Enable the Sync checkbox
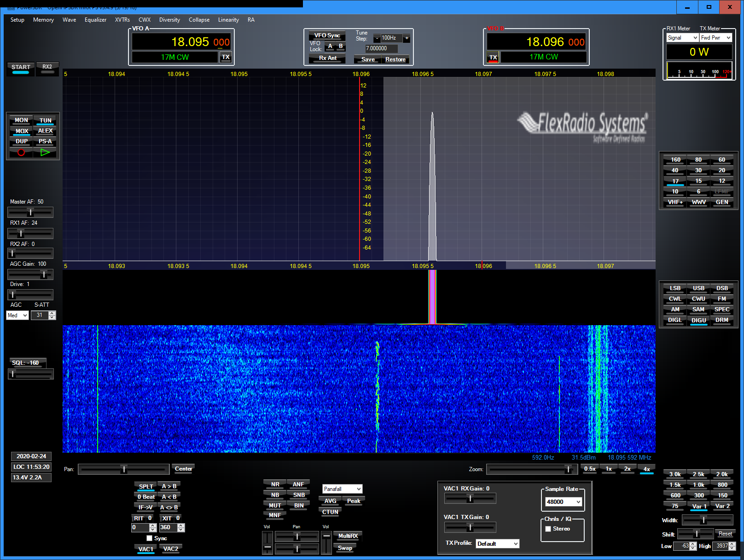 [x=149, y=538]
